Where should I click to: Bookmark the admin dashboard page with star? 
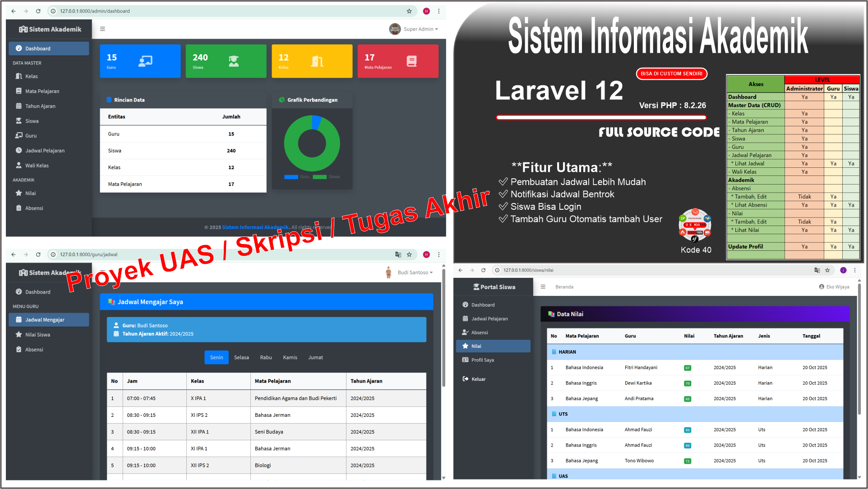click(409, 11)
